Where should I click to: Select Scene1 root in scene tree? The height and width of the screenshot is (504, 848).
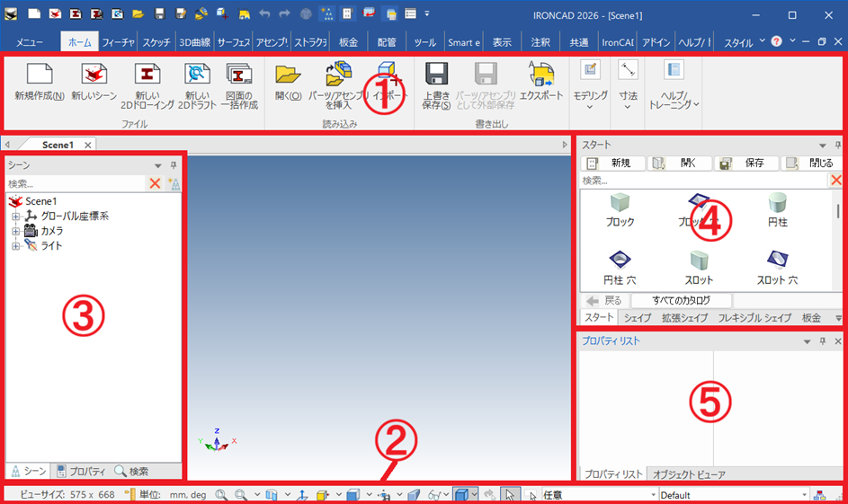pos(40,201)
